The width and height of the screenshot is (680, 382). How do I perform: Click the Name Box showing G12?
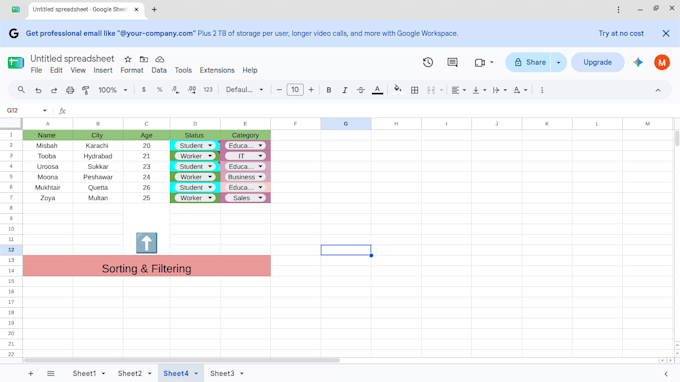[26, 111]
